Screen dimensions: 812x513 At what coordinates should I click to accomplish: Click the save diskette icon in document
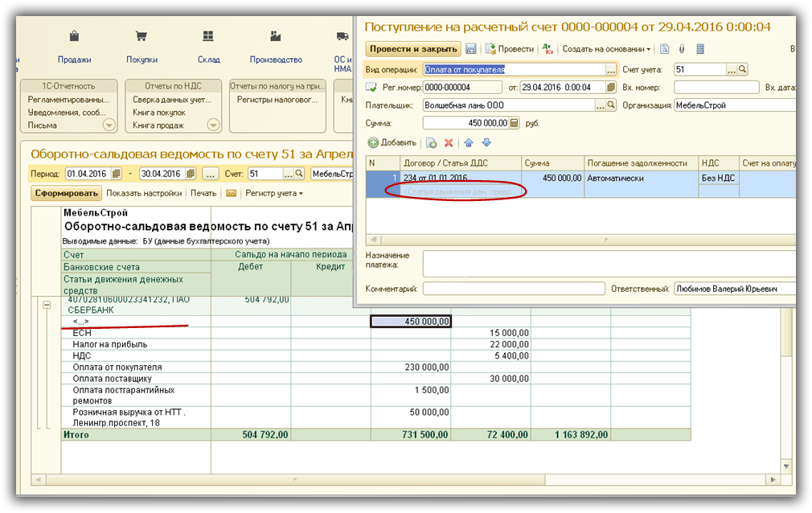click(x=471, y=49)
